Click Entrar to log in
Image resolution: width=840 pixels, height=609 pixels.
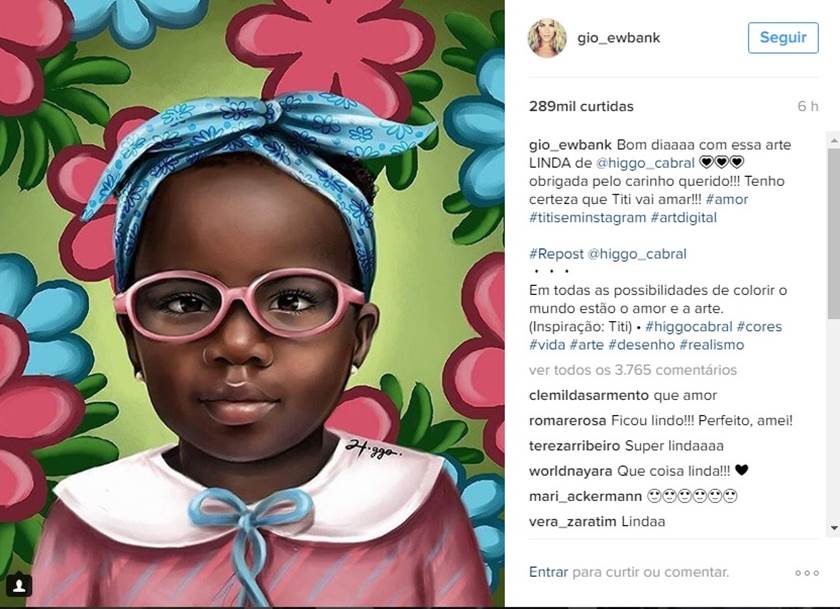(x=548, y=572)
